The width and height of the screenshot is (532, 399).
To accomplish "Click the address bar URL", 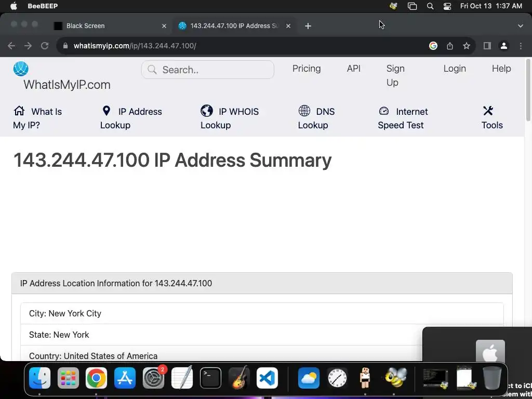I will (135, 46).
